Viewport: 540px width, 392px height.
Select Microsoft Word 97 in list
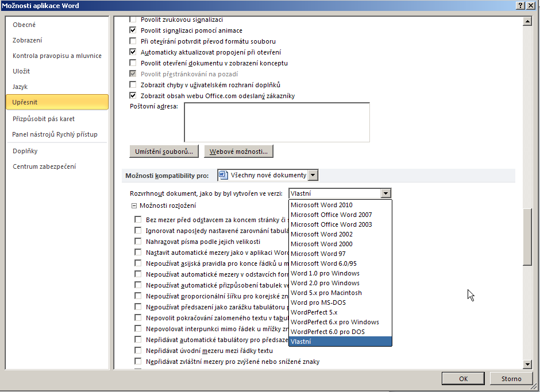click(340, 254)
